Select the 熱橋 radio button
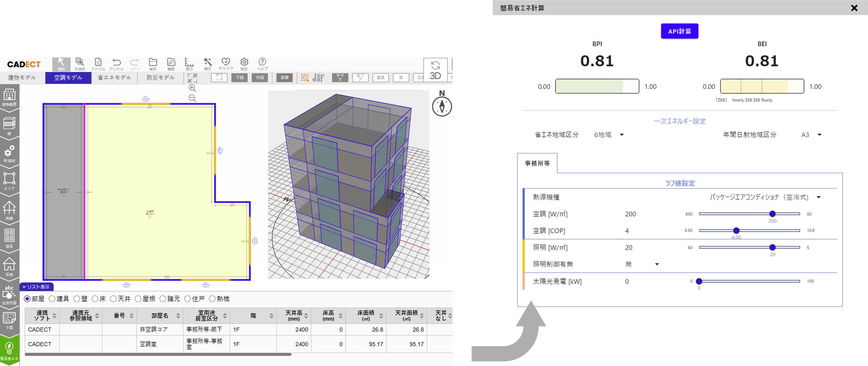 pyautogui.click(x=212, y=299)
